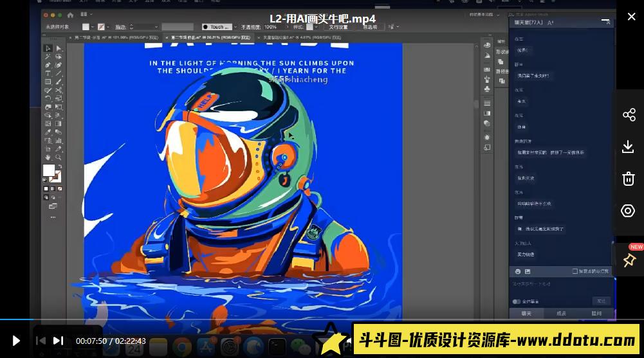
Task: Expand the opacity 100% flyout arrow
Action: pos(286,27)
